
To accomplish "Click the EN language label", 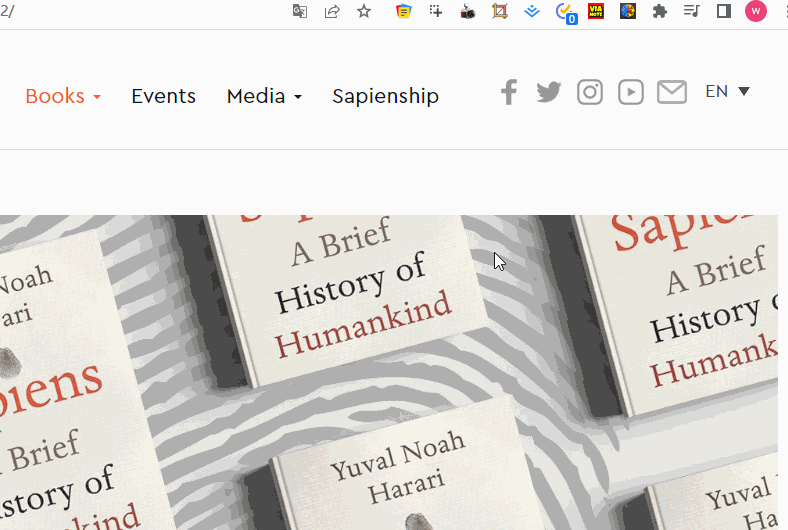I will [x=716, y=91].
